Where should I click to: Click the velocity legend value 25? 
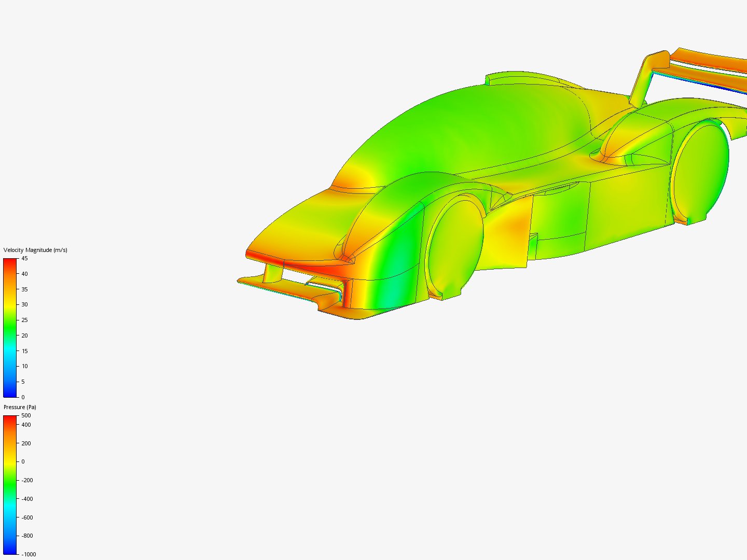point(24,320)
